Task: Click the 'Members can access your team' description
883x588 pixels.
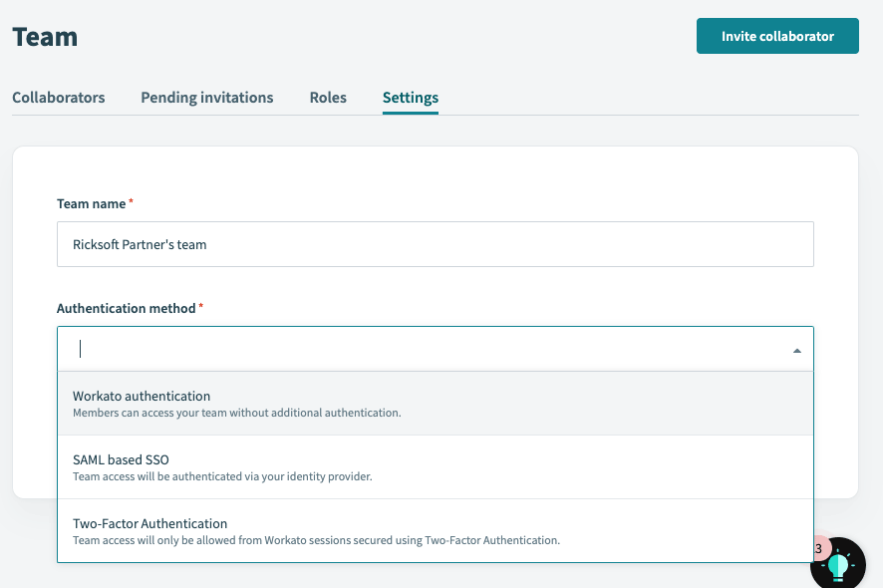Action: point(237,413)
